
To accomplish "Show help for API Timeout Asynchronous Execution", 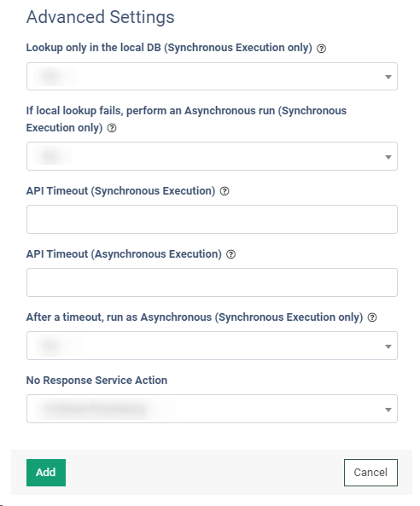I will coord(230,254).
